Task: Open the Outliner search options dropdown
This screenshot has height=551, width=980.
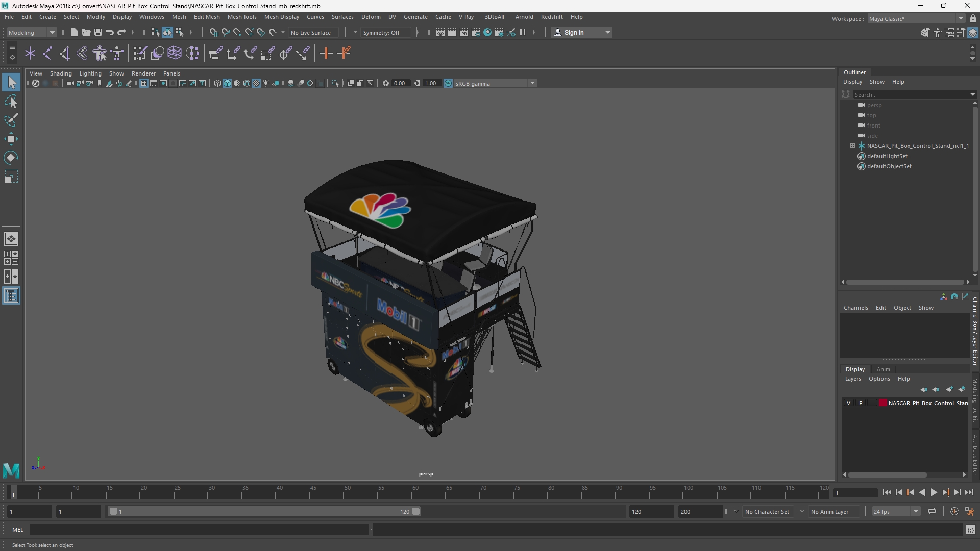Action: (x=973, y=94)
